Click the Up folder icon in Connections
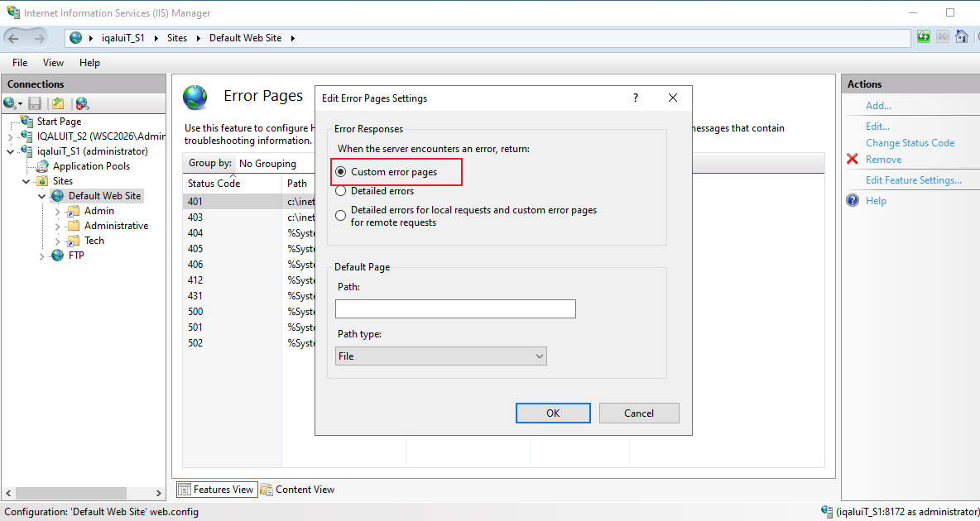980x521 pixels. click(x=58, y=103)
